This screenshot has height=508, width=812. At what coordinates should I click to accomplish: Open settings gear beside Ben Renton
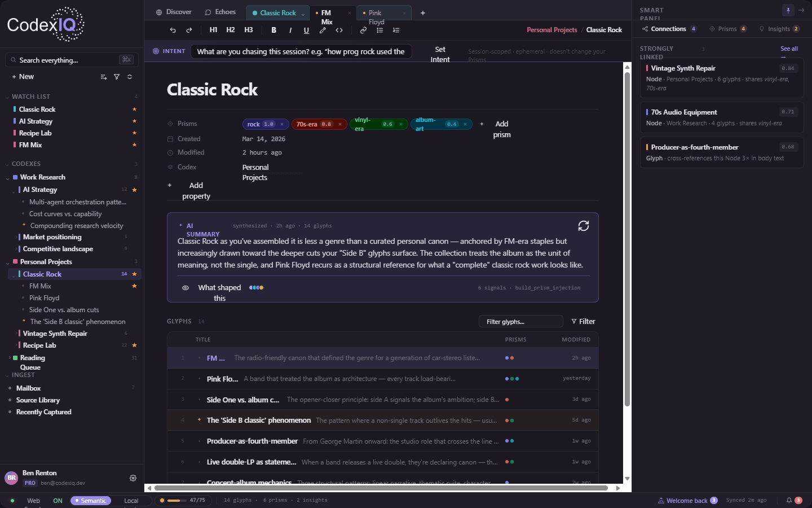[133, 478]
